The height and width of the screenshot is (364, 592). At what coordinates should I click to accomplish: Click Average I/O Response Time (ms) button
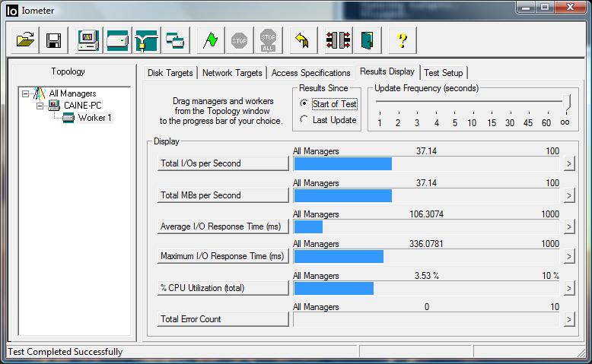223,226
